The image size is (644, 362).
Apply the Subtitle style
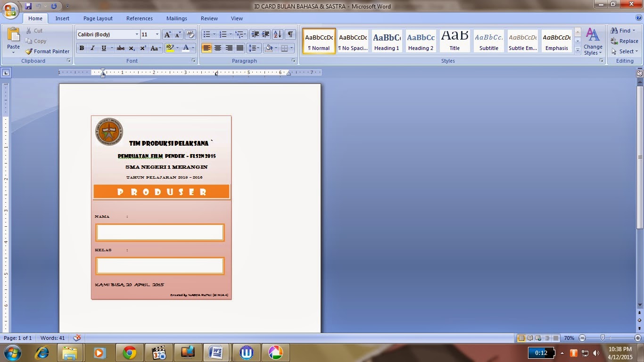pos(488,41)
